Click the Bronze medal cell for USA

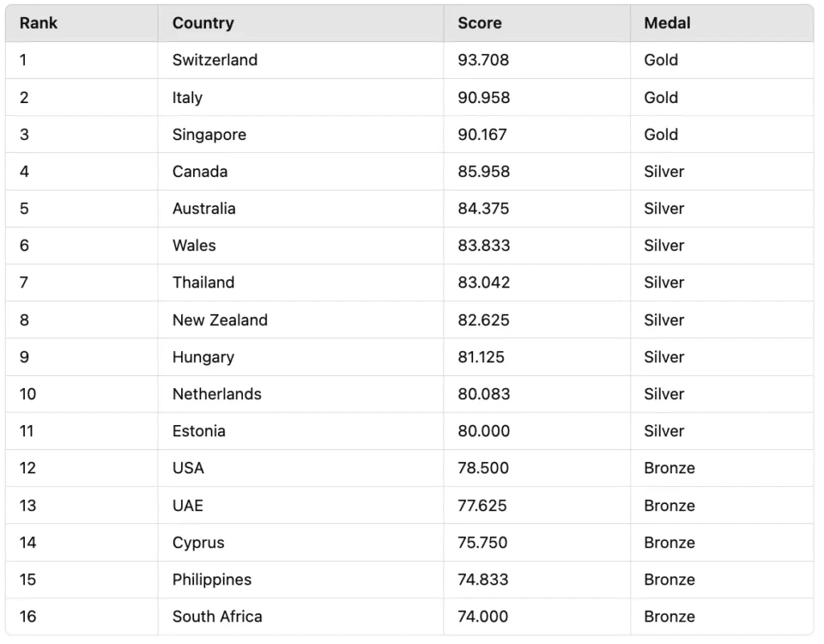coord(669,468)
